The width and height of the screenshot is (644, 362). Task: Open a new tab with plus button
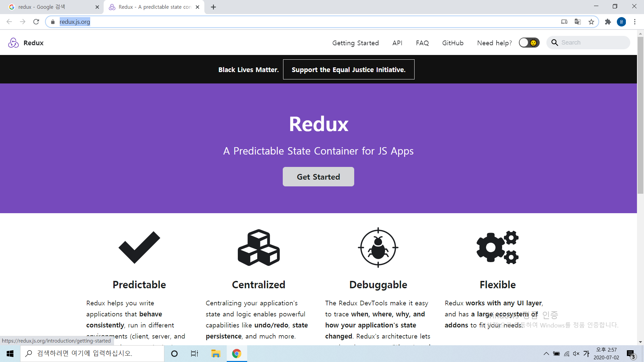coord(213,7)
